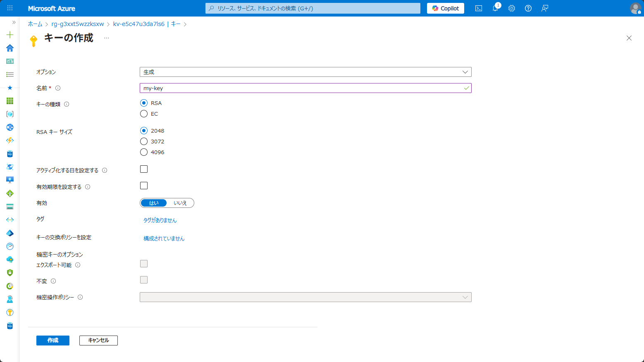Screen dimensions: 644x362
Task: Check the 有効期限を設定する box
Action: pos(144,186)
